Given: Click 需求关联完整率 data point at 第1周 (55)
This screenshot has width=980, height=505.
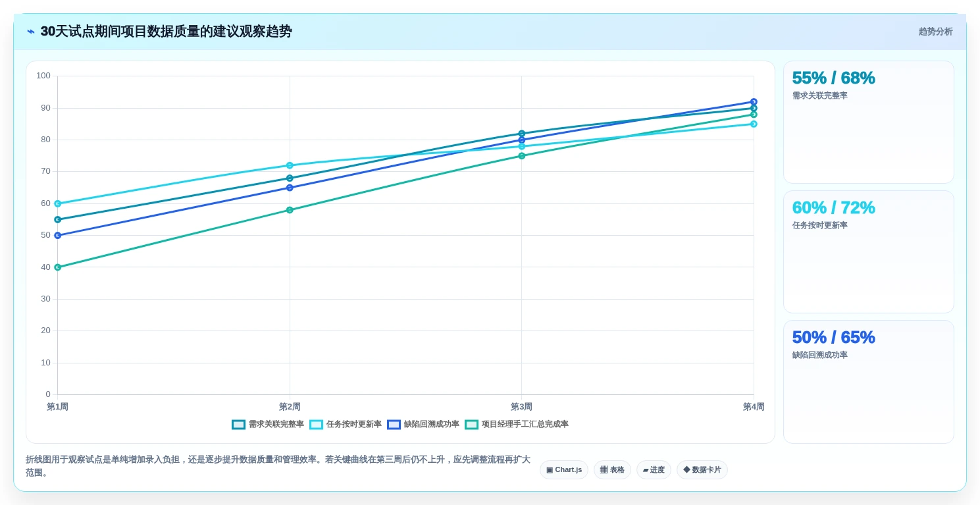Looking at the screenshot, I should coord(58,220).
